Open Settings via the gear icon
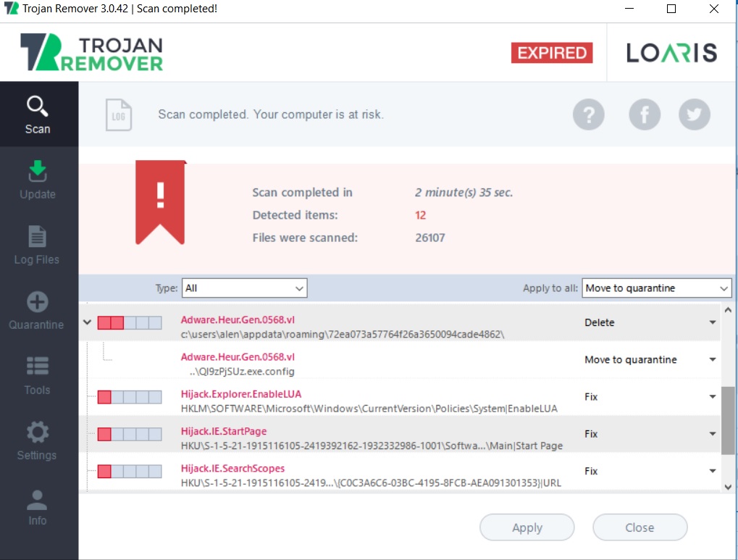Viewport: 738px width, 560px height. [x=37, y=441]
